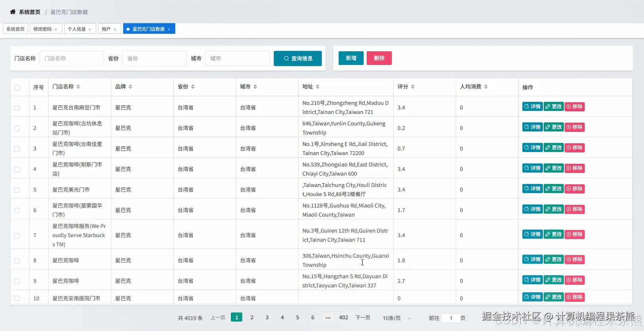Viewport: 644px width, 331px height.
Task: Open 详情 for row 8
Action: pyautogui.click(x=532, y=260)
